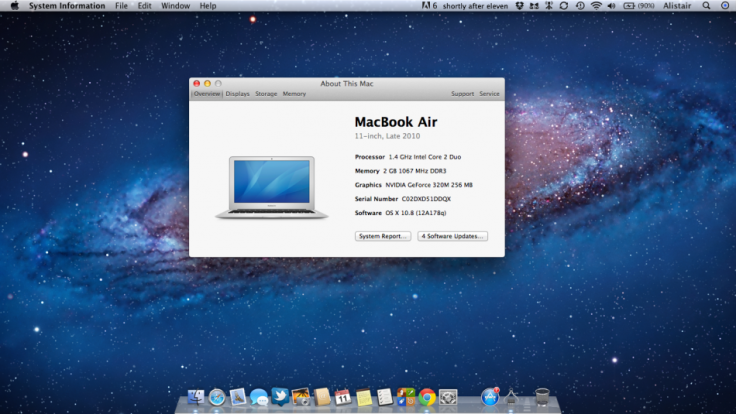Open the Window menu
The image size is (736, 414).
point(176,6)
